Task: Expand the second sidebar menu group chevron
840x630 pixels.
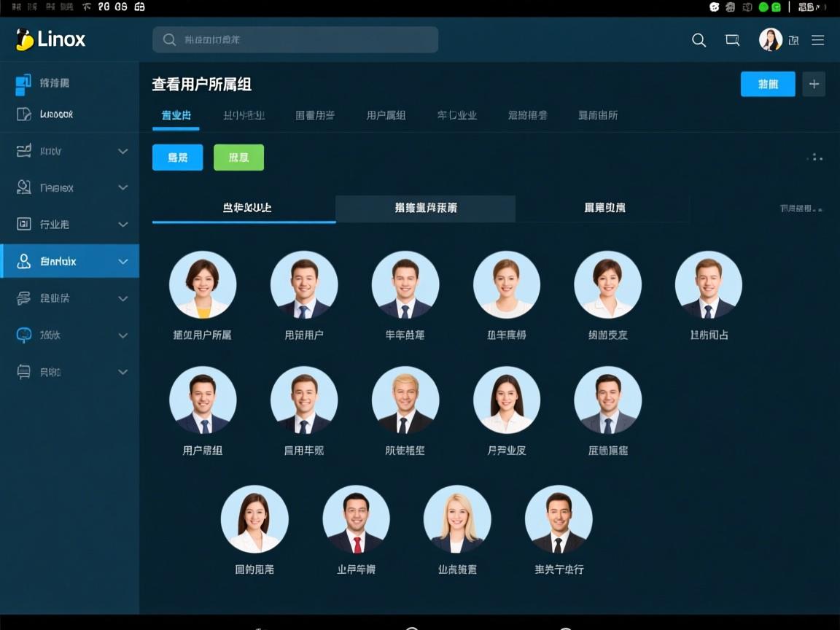Action: pos(122,187)
